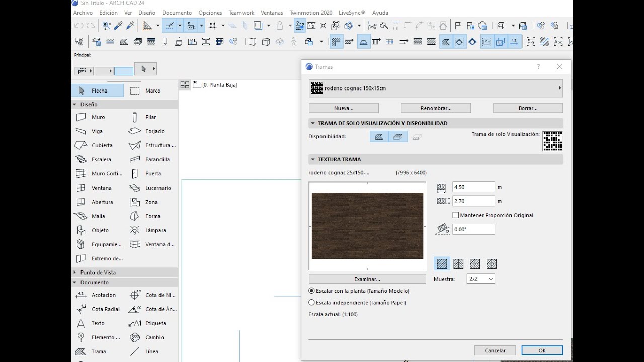Click the wood texture preview
644x362 pixels.
click(x=367, y=226)
